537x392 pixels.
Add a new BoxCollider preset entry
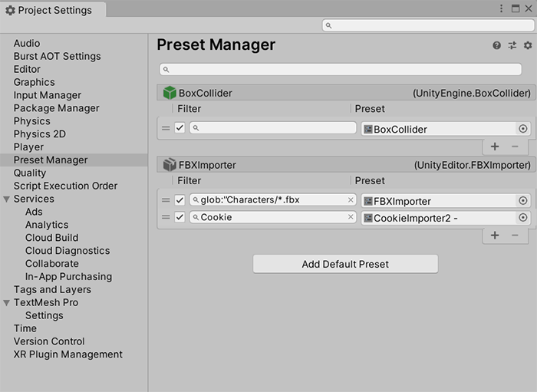[x=495, y=147]
